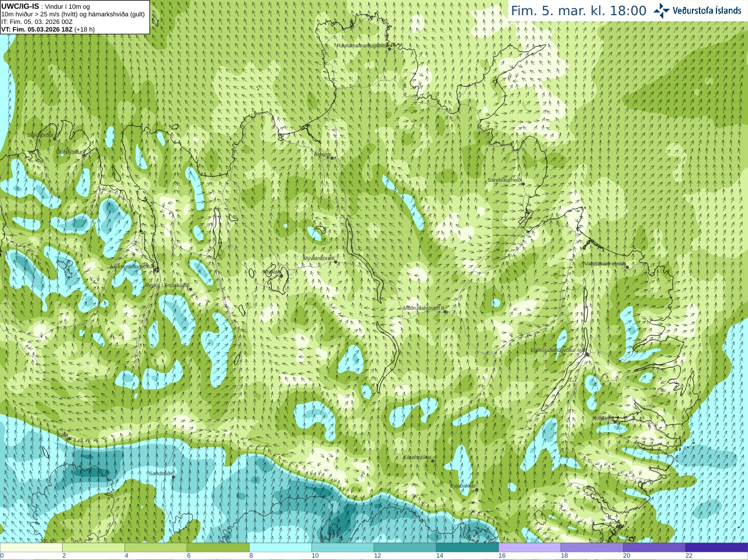The image size is (748, 560).
Task: Select the Ólafsfjörður station dot
Action: pos(84,155)
